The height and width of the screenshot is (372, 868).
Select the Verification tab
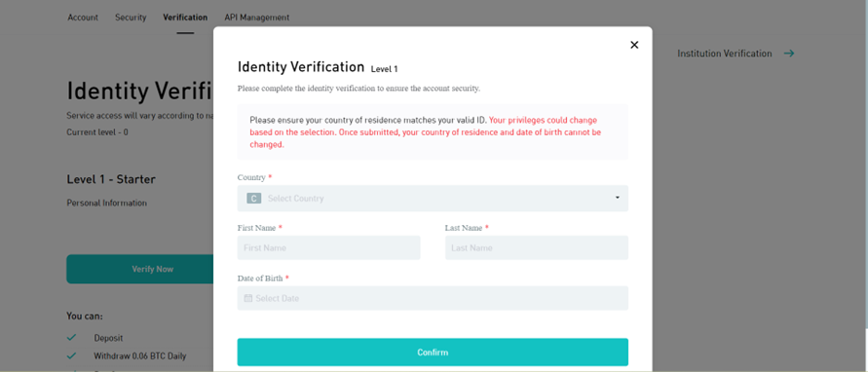(x=185, y=18)
